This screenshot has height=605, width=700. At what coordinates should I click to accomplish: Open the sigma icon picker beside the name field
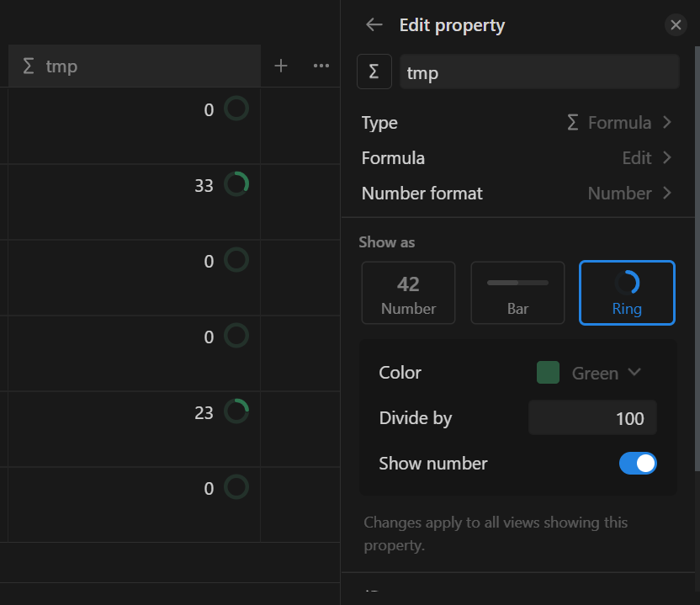point(374,72)
